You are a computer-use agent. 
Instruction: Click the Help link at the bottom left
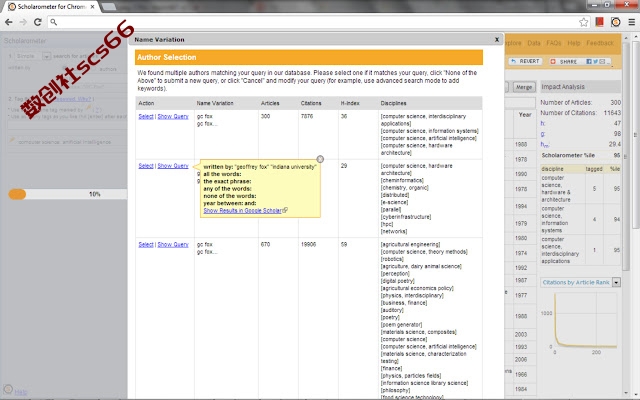point(21,392)
